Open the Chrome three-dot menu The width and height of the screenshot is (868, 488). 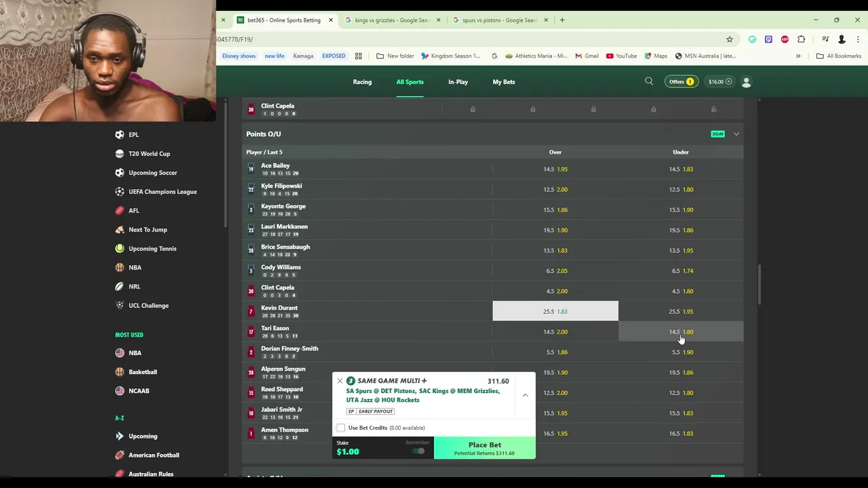(857, 39)
